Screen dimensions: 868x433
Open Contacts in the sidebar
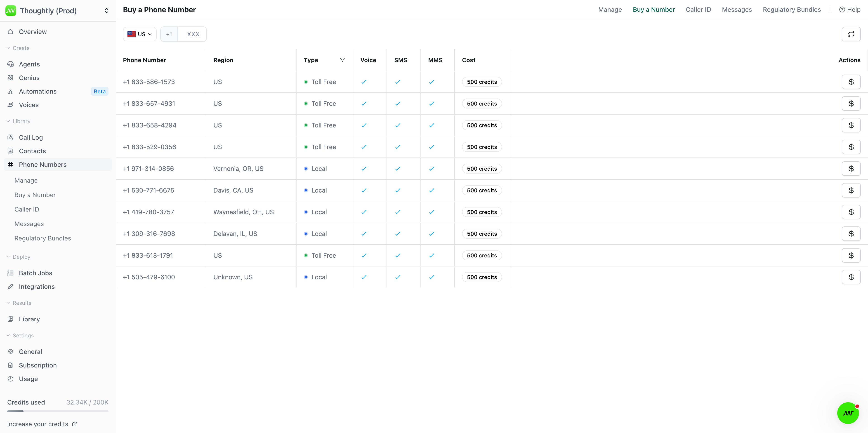pos(58,151)
